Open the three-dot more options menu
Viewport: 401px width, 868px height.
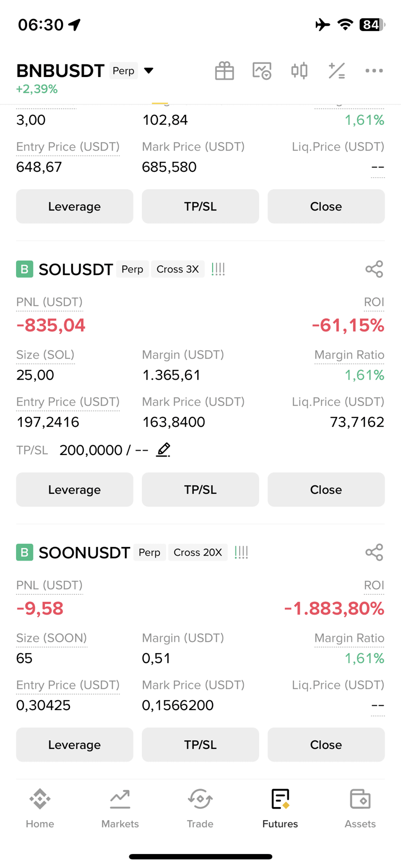374,71
